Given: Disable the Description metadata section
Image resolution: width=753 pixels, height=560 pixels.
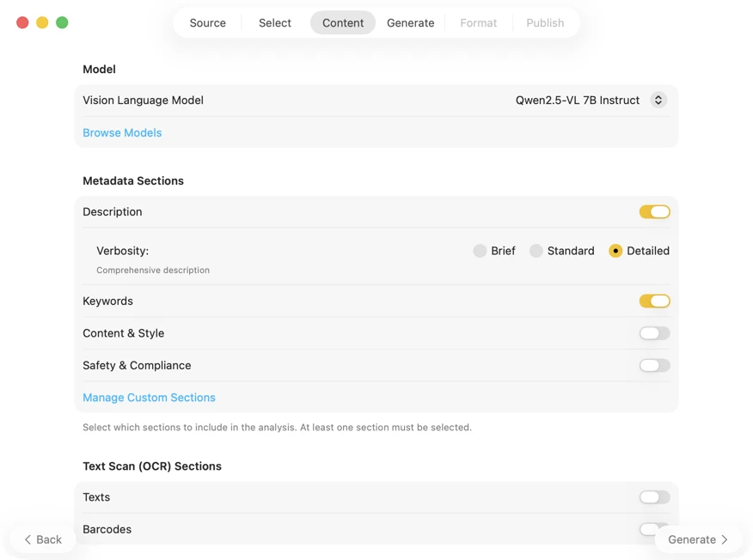Looking at the screenshot, I should coord(654,211).
